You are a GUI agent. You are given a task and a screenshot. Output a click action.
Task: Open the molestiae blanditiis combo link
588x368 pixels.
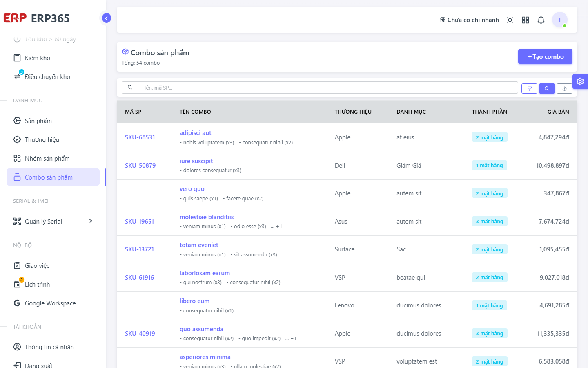207,217
